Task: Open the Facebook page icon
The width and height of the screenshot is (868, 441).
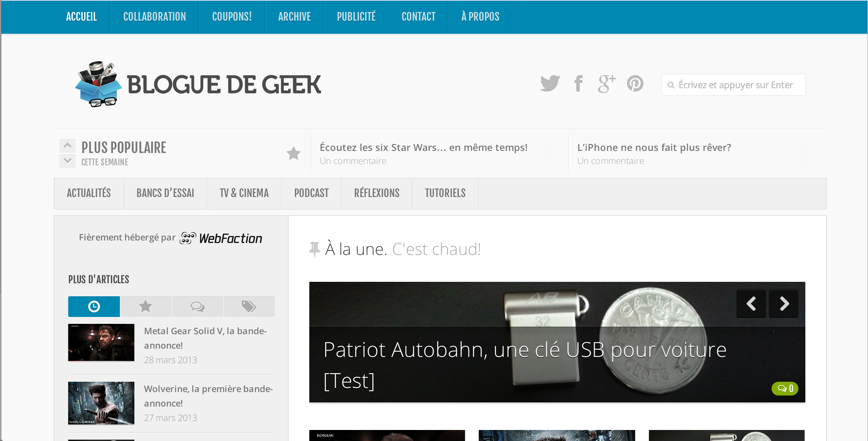Action: 579,84
